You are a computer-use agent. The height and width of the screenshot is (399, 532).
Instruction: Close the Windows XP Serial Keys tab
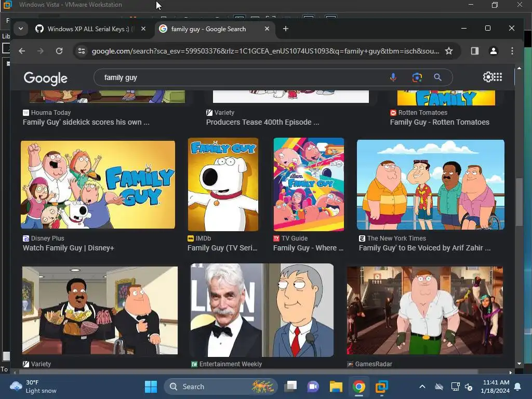tap(143, 29)
